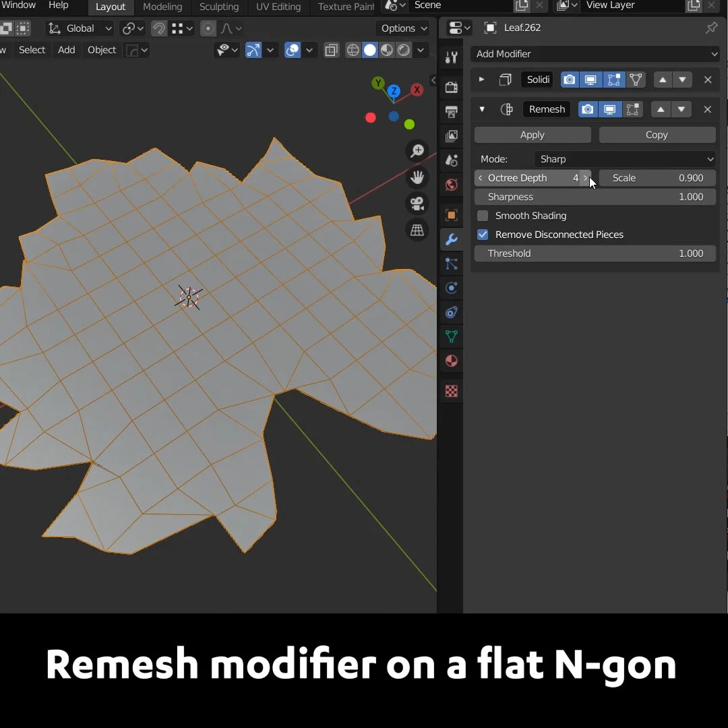Image resolution: width=728 pixels, height=728 pixels.
Task: Toggle Solidify on-cage display
Action: coord(636,80)
